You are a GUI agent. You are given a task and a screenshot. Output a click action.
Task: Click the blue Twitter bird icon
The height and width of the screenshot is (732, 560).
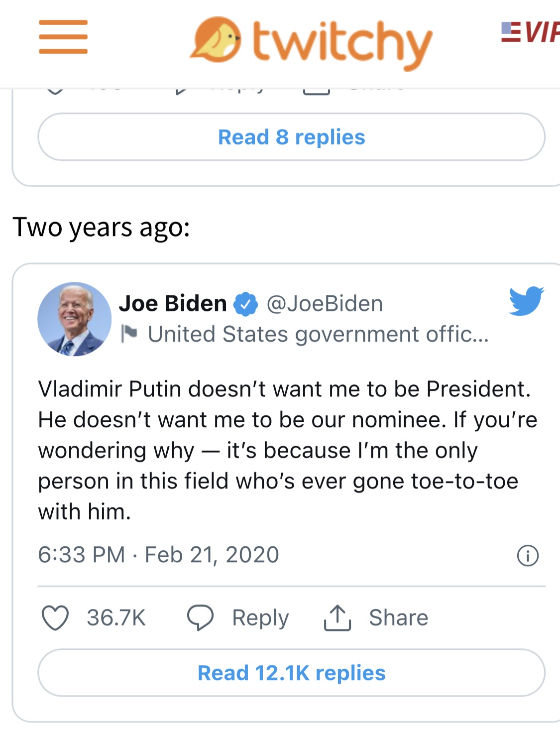[526, 301]
